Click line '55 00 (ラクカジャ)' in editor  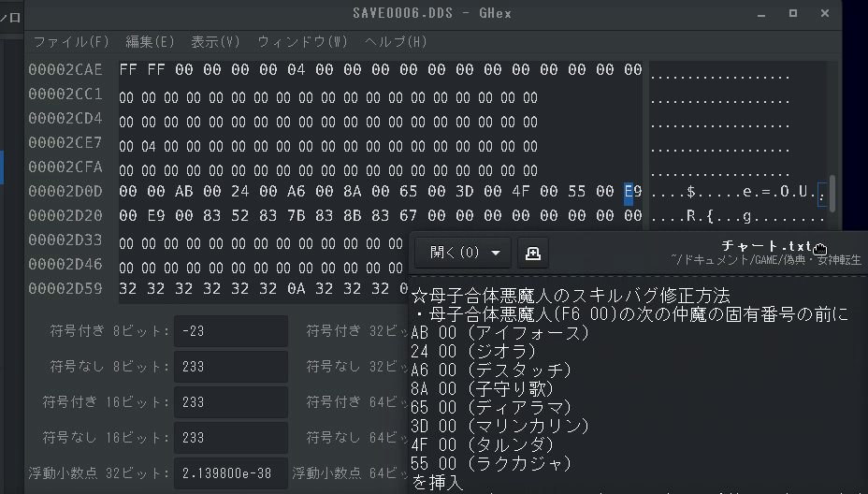[491, 464]
